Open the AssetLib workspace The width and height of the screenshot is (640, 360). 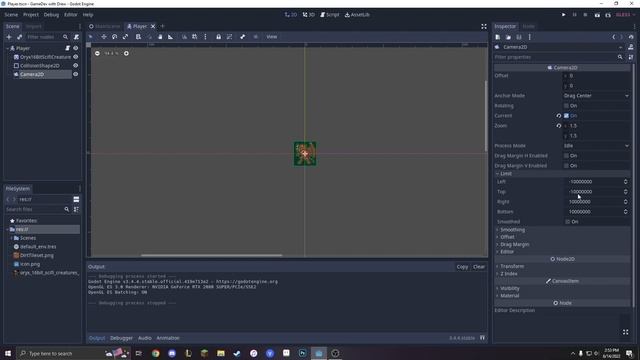357,15
